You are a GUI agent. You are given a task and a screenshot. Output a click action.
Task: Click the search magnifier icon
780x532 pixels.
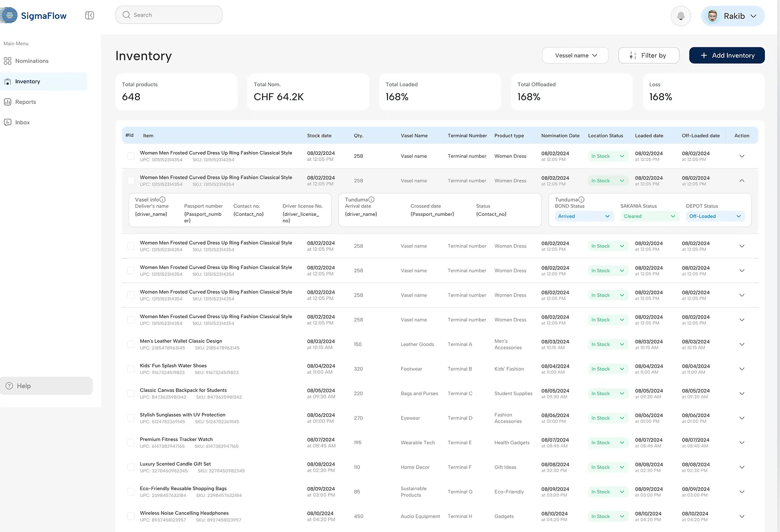click(126, 15)
